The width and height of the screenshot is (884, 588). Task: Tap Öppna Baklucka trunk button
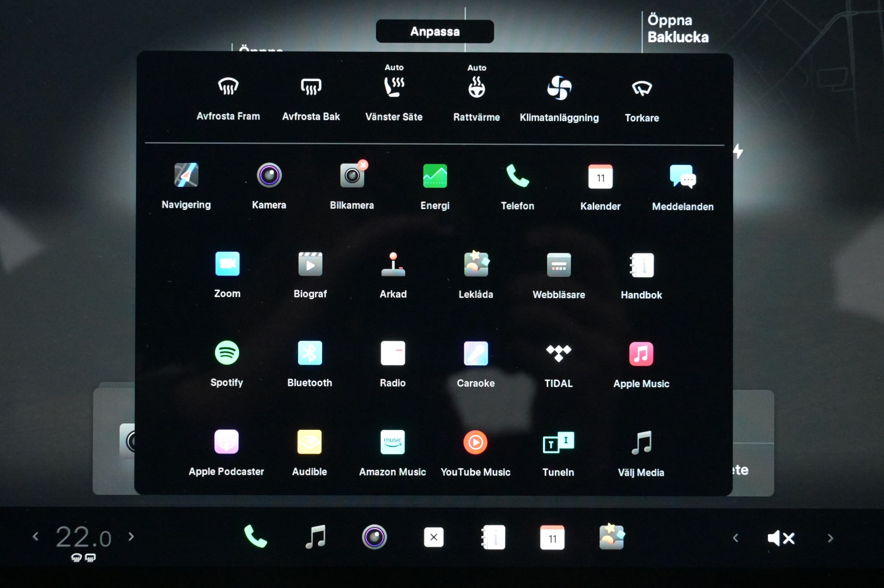pos(678,29)
